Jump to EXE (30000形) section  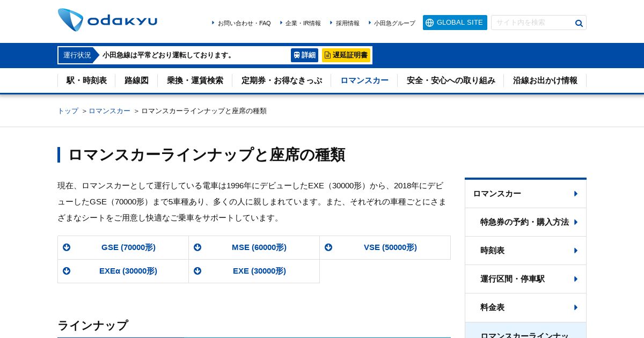254,271
